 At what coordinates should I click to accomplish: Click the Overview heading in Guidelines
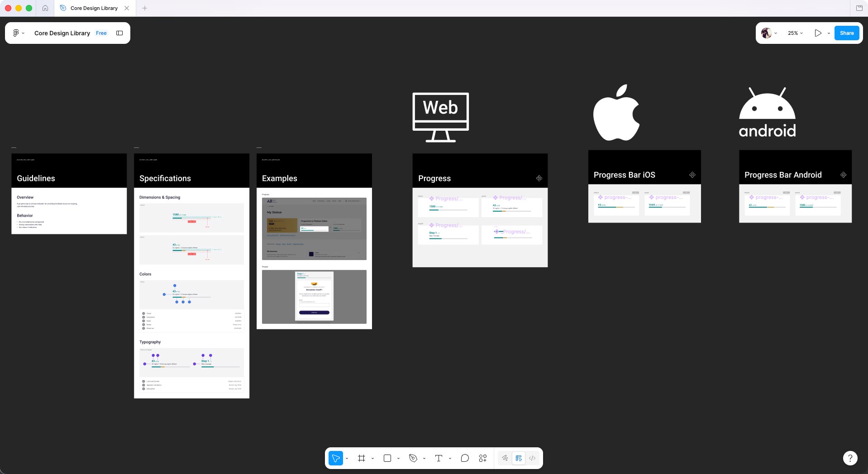click(x=25, y=197)
